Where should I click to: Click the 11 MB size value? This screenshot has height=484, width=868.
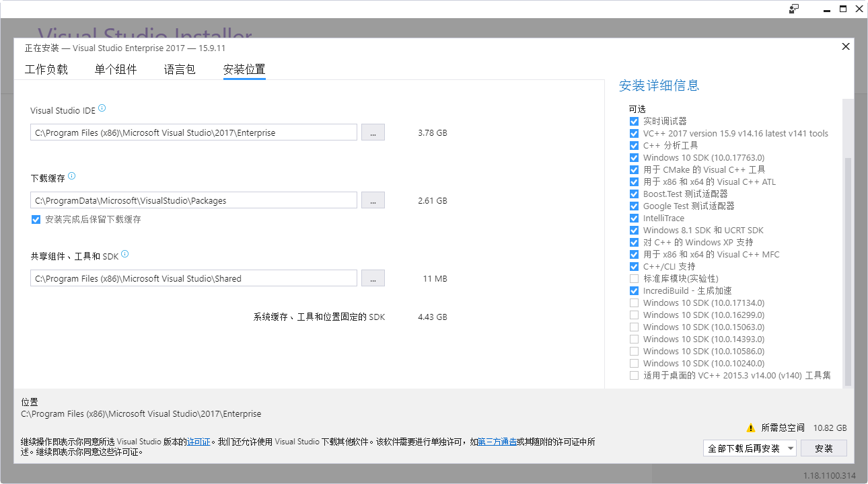tap(435, 278)
